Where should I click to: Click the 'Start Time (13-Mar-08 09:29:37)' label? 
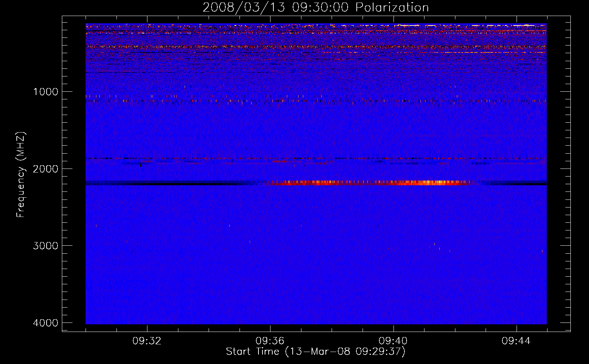316,352
